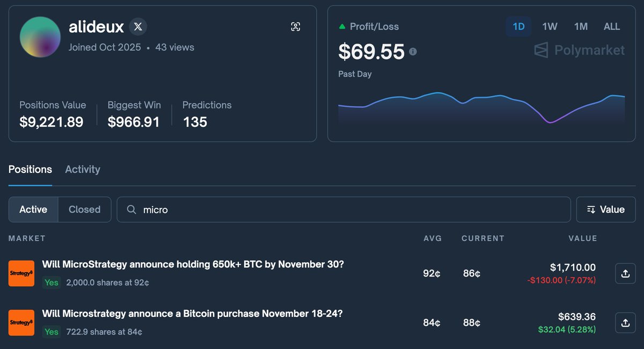
Task: Click the green Profit/Loss up-arrow indicator
Action: (342, 26)
